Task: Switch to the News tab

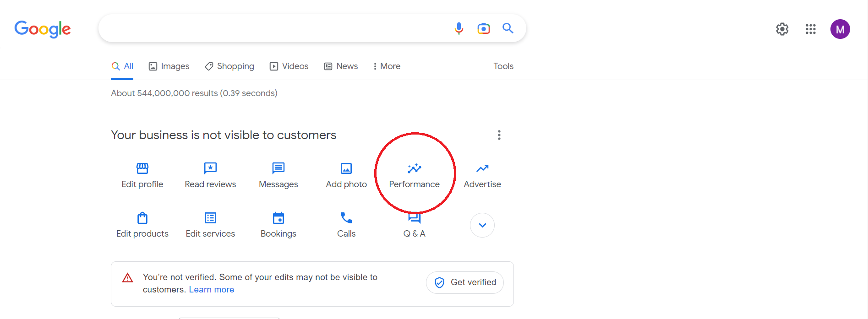Action: coord(341,66)
